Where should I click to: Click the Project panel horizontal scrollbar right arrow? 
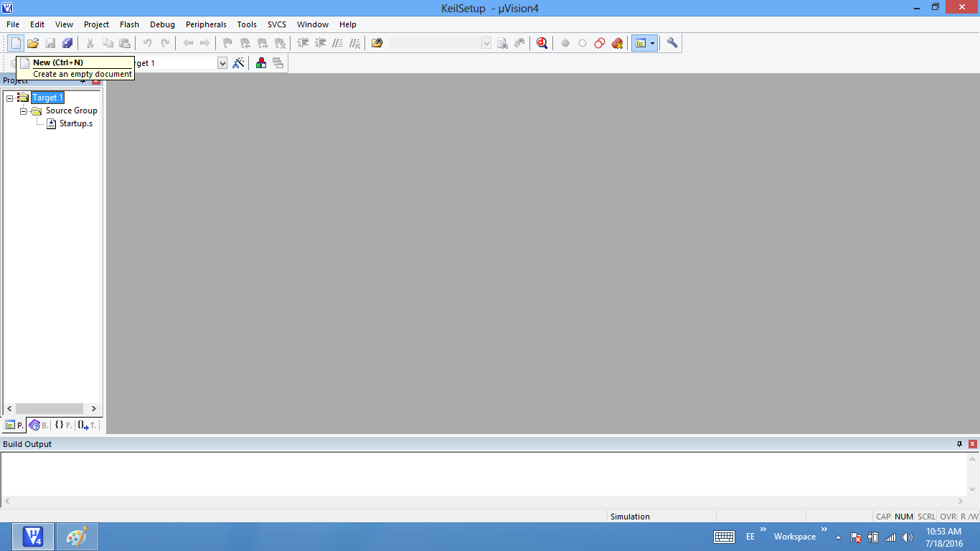[94, 408]
